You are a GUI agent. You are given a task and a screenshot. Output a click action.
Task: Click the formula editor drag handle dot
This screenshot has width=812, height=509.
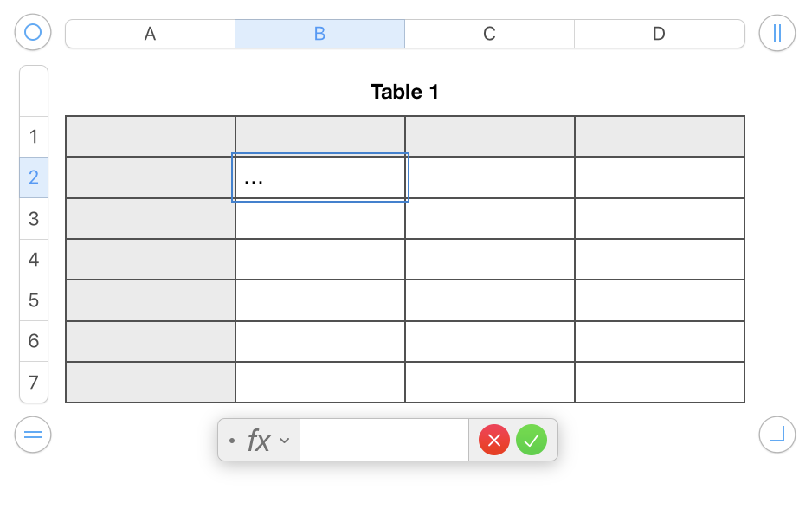(231, 441)
